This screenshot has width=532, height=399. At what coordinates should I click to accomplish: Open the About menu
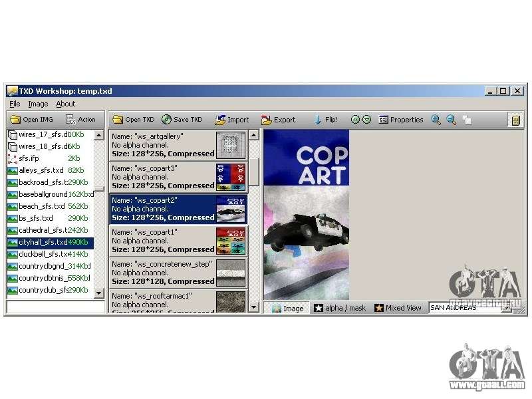pyautogui.click(x=65, y=104)
